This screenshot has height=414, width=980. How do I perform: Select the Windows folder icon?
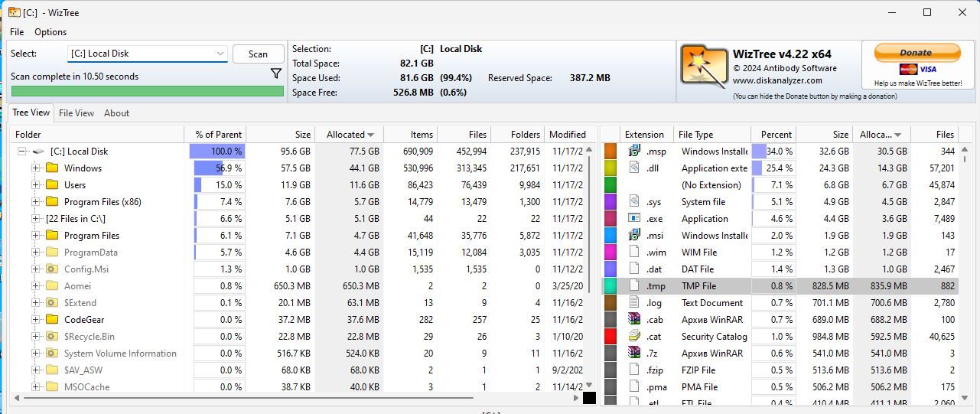(x=52, y=168)
